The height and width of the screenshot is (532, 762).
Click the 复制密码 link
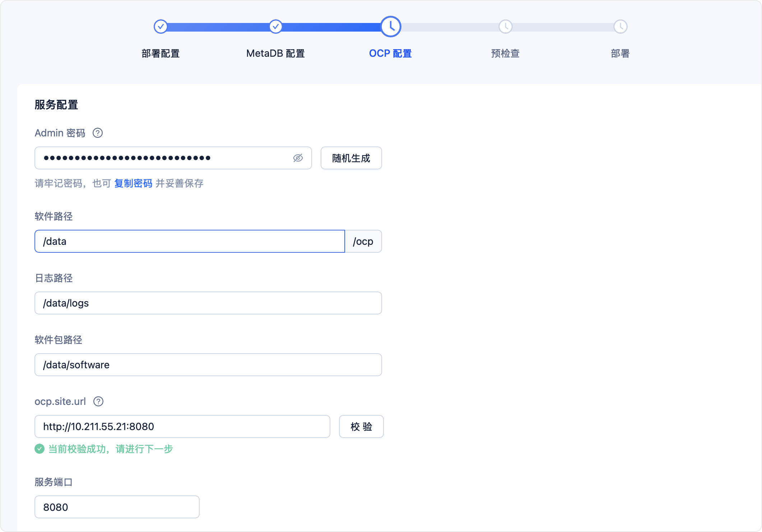pos(133,183)
